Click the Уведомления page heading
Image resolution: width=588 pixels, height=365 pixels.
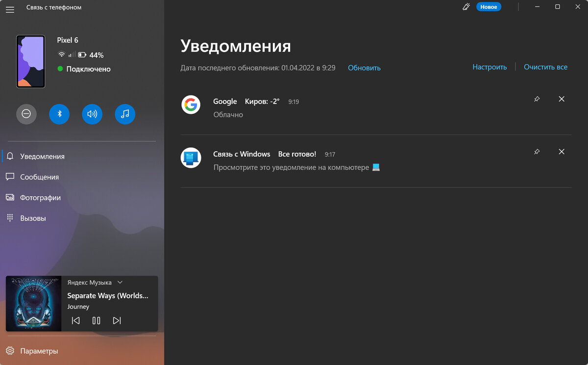tap(236, 46)
